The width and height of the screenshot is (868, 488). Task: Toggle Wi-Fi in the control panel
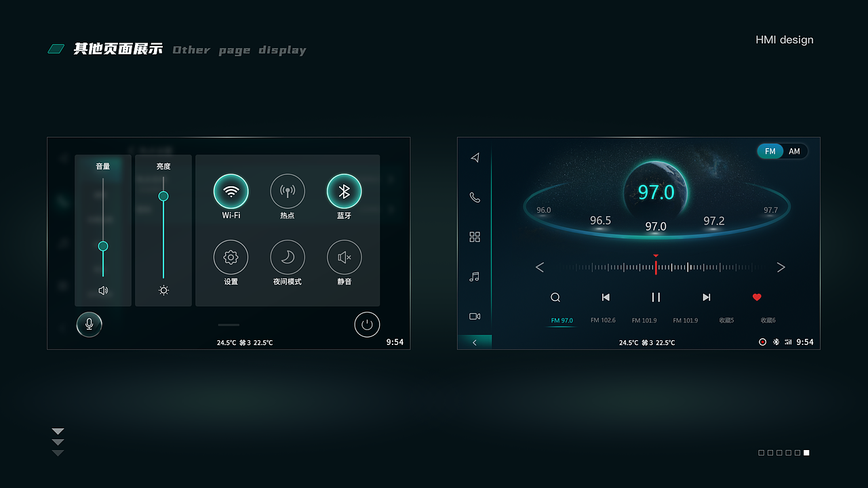(x=231, y=192)
